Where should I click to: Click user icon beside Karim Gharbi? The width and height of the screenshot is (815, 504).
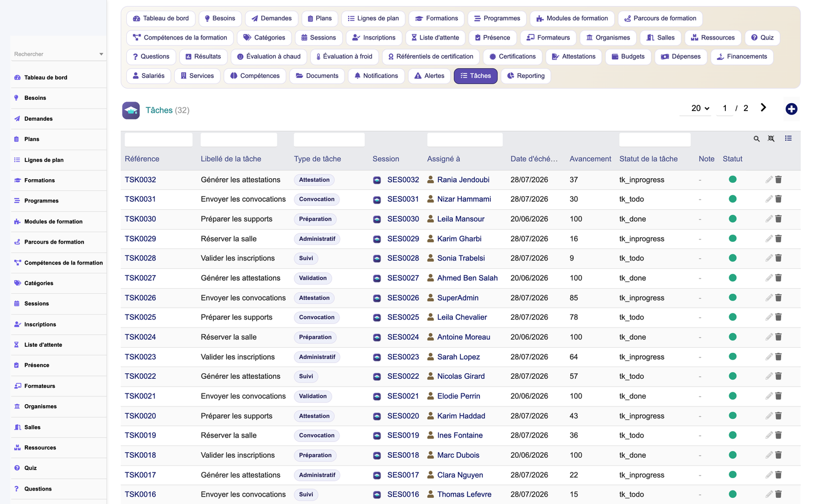pos(431,238)
